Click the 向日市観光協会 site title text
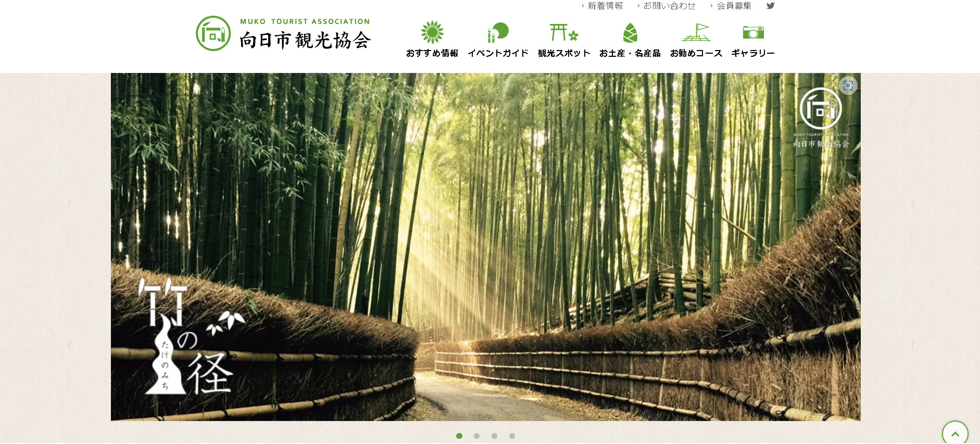This screenshot has height=444, width=980. pos(305,40)
